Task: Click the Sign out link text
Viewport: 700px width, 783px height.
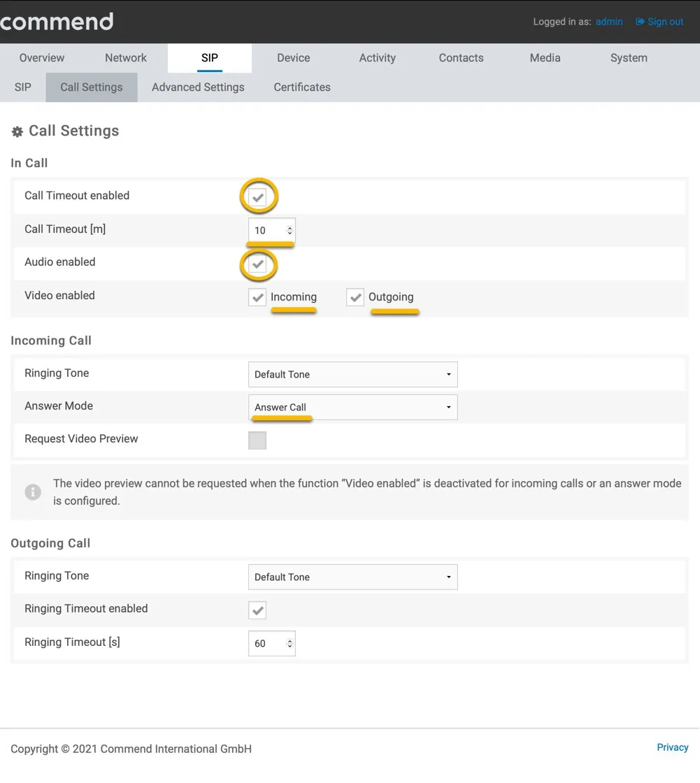Action: click(x=666, y=22)
